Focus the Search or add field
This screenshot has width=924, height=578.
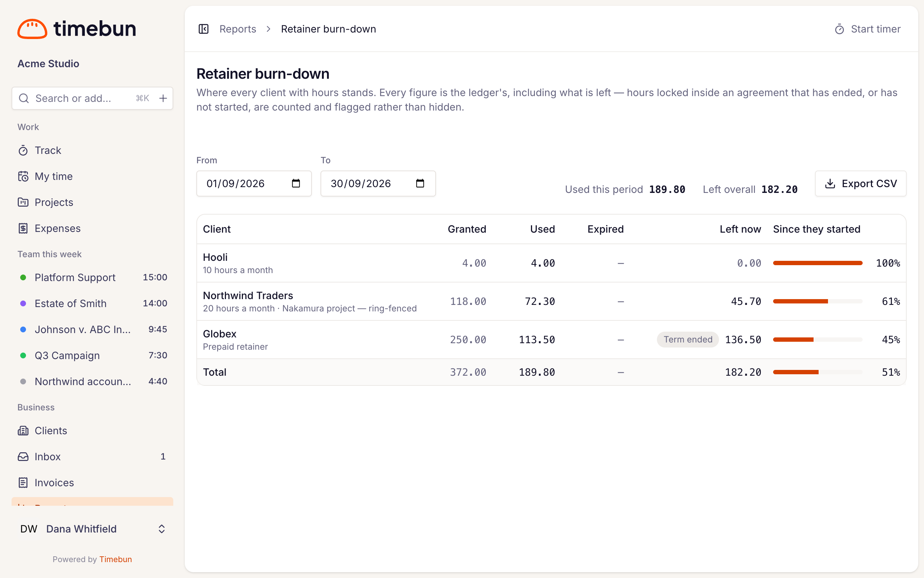[x=92, y=98]
